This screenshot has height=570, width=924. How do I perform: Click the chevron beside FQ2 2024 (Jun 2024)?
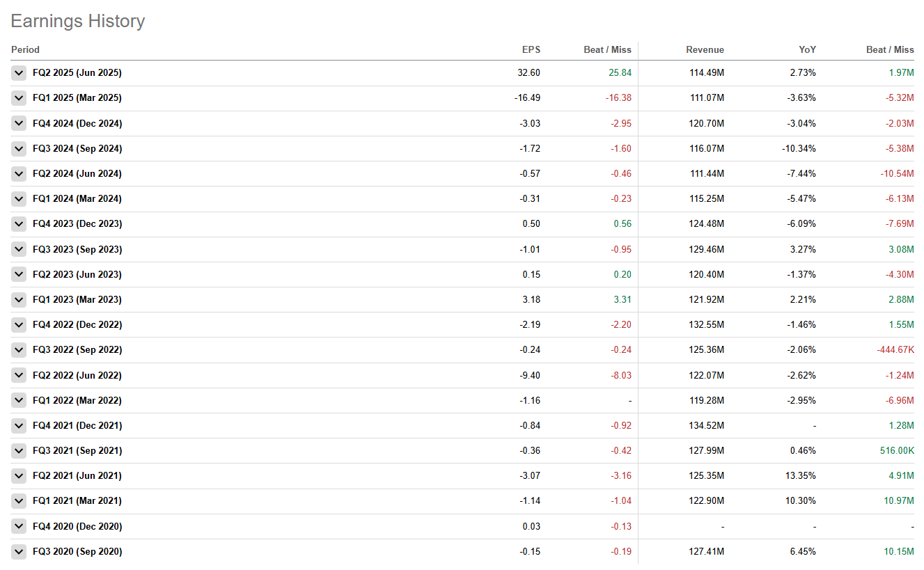pos(19,174)
